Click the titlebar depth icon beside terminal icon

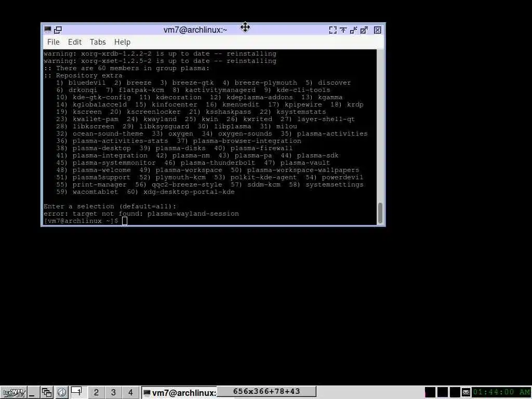tap(58, 30)
